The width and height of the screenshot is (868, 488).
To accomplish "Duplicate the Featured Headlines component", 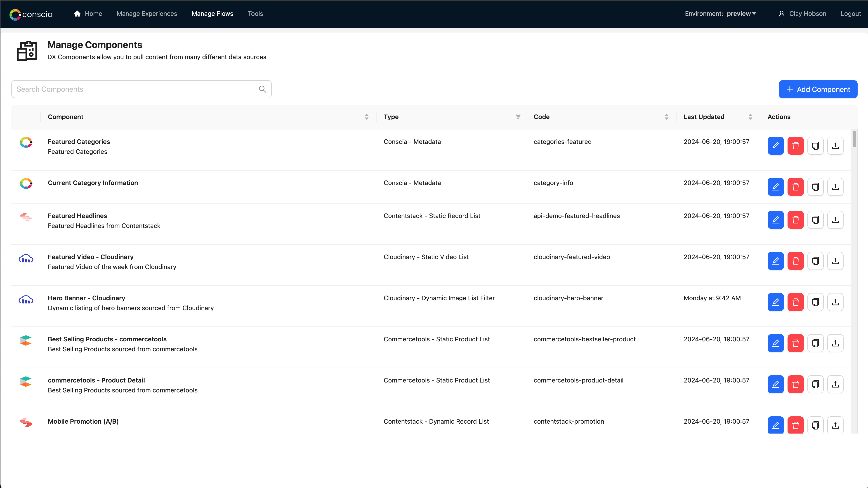I will tap(815, 220).
